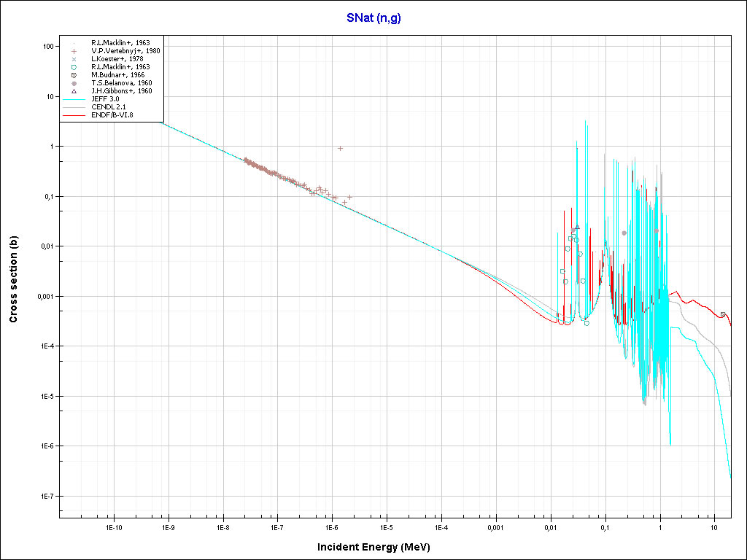Select the filled circle T.S.Belanova legend marker
The image size is (747, 560).
pyautogui.click(x=74, y=83)
